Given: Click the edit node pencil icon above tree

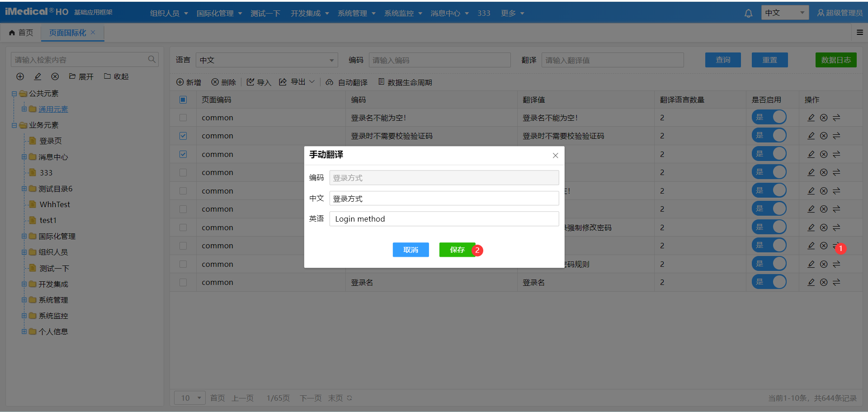Looking at the screenshot, I should tap(38, 76).
